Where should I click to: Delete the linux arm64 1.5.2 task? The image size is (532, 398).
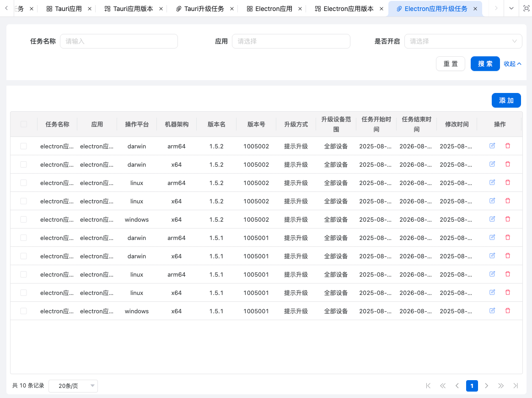point(507,182)
